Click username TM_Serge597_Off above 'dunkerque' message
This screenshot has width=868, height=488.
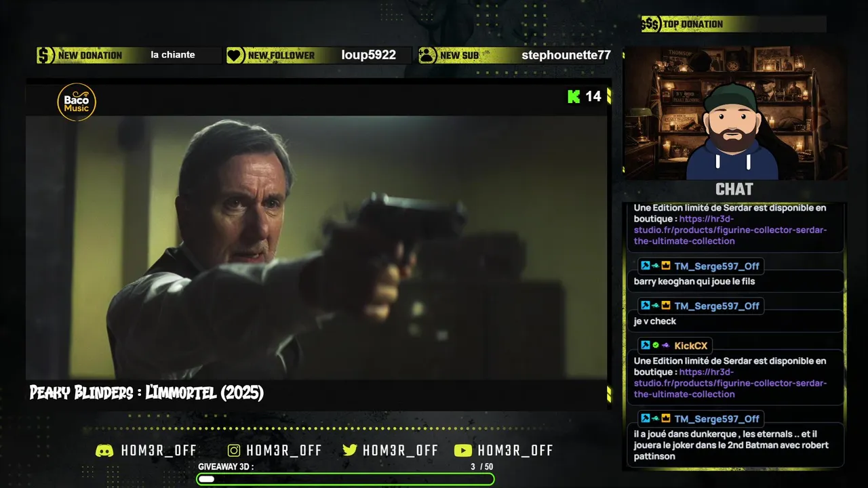coord(717,419)
